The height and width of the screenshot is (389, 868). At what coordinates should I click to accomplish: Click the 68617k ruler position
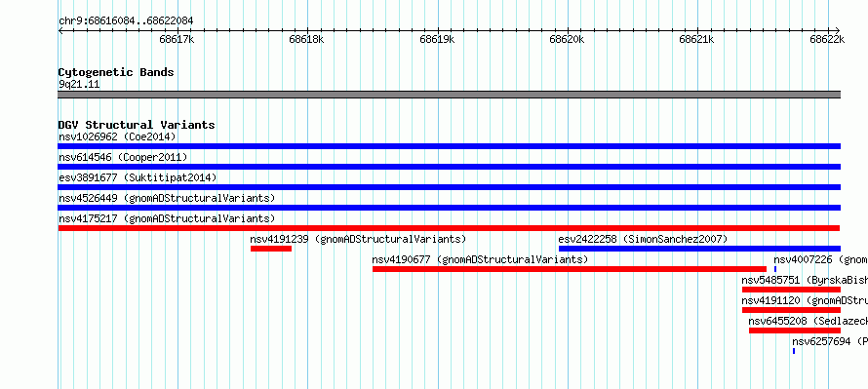pos(177,39)
